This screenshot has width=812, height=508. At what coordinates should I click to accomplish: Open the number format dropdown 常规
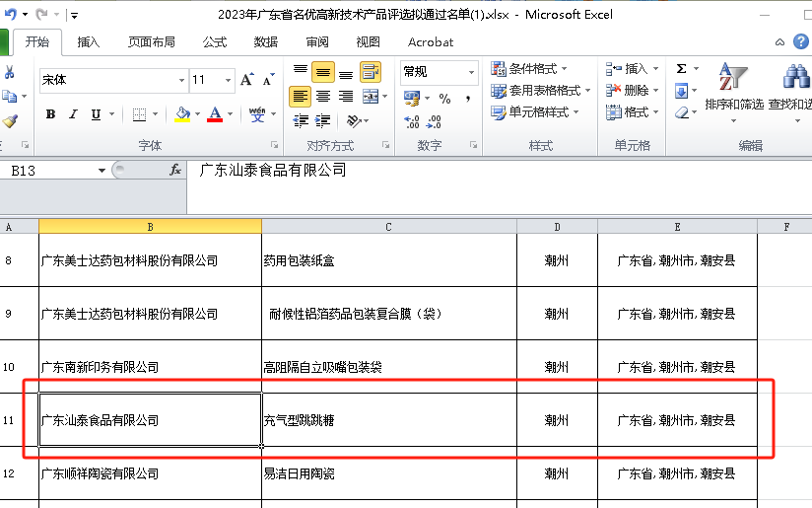471,72
